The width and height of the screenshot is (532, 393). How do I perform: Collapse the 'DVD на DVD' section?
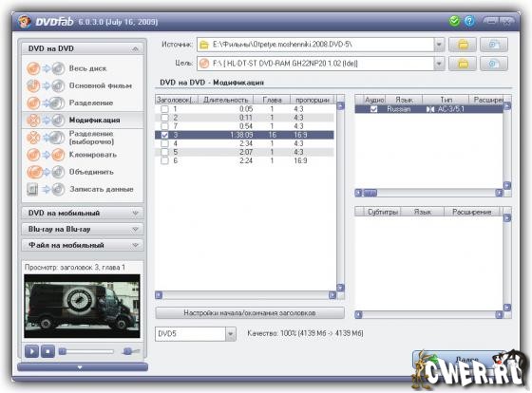[135, 48]
